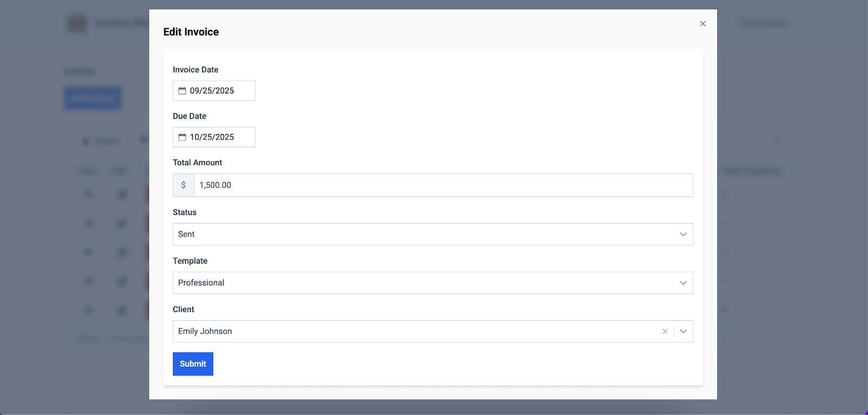868x415 pixels.
Task: Click the calendar icon in Due Date
Action: click(182, 137)
